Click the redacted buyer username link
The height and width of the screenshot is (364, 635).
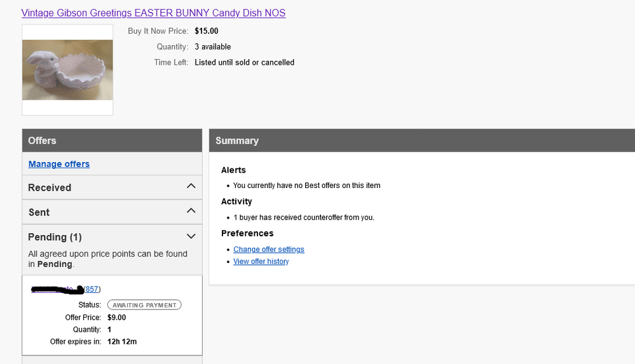click(57, 289)
